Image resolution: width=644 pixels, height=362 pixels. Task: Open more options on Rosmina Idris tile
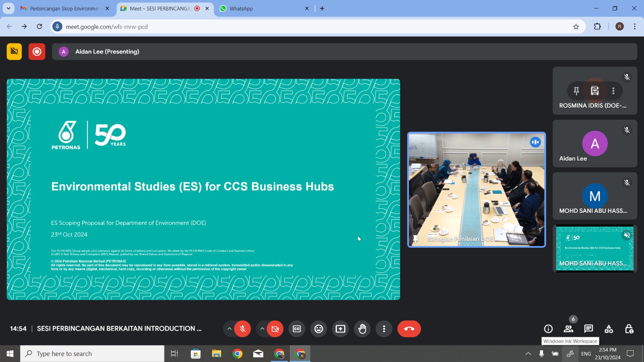613,91
